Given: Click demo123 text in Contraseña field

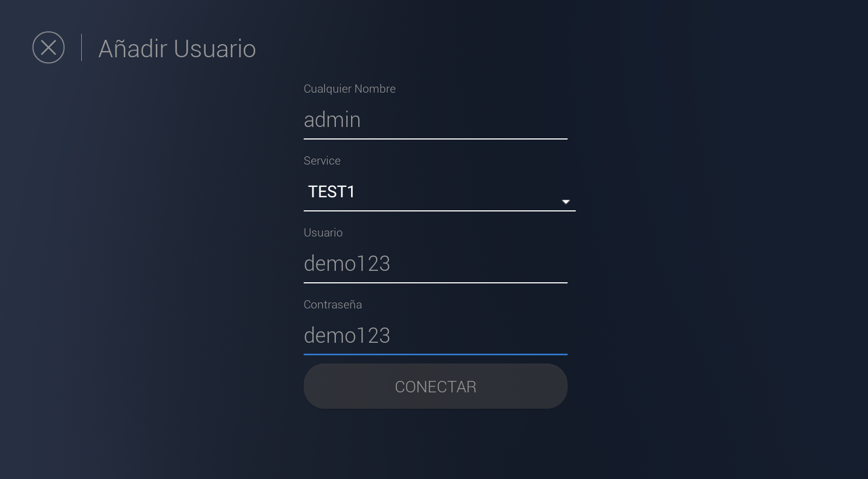Looking at the screenshot, I should (347, 336).
